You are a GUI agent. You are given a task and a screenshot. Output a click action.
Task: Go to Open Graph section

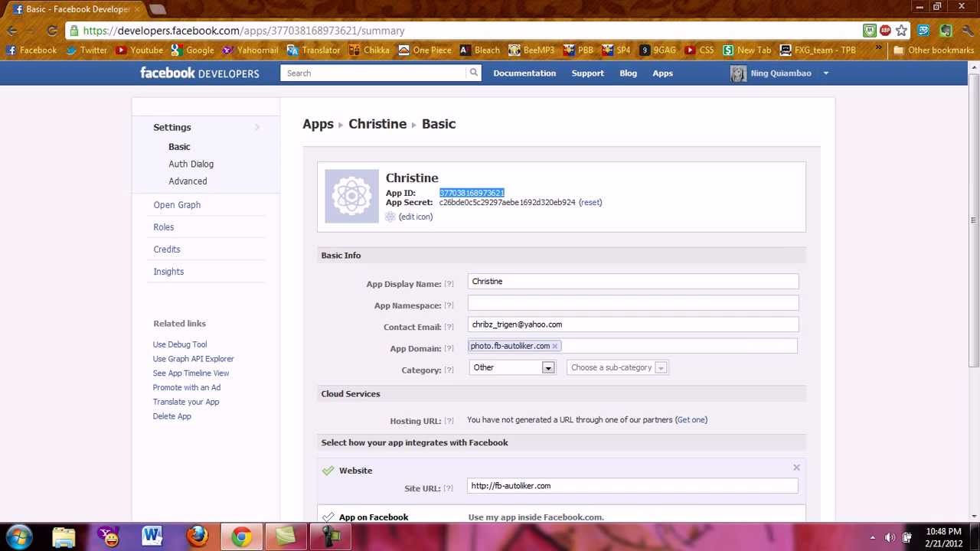177,205
